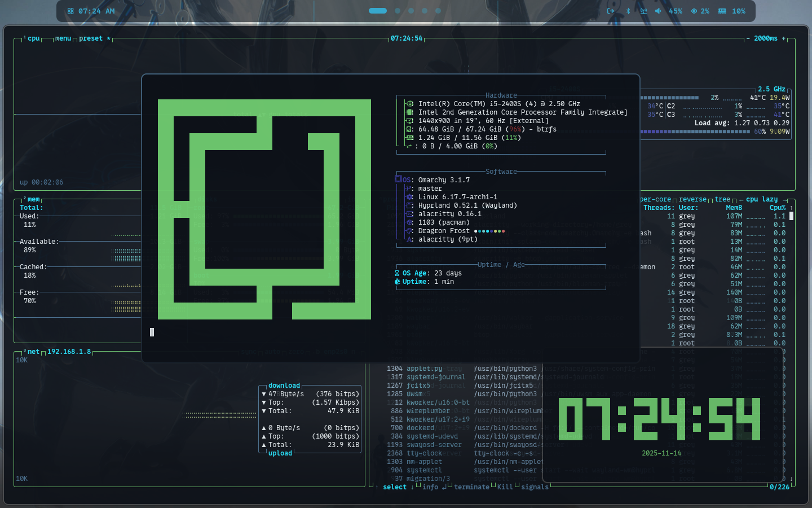The width and height of the screenshot is (812, 508).
Task: Enable tree view in the process panel
Action: 722,199
